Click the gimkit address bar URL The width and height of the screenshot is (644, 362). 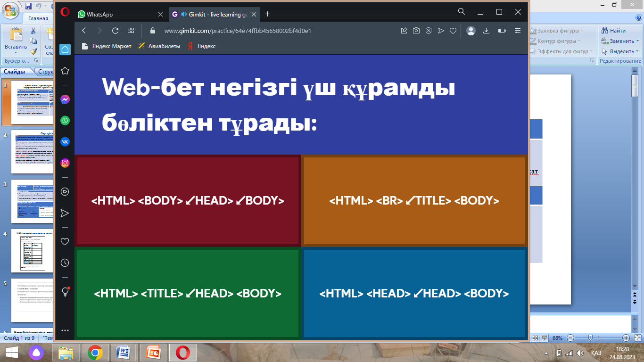click(238, 31)
